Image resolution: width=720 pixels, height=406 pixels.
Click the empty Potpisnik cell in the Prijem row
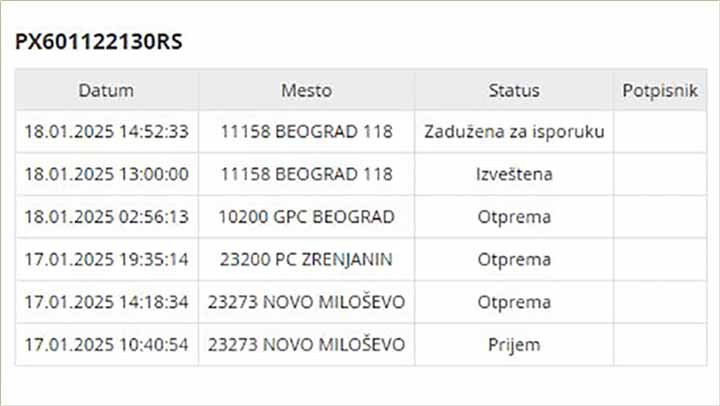click(659, 345)
